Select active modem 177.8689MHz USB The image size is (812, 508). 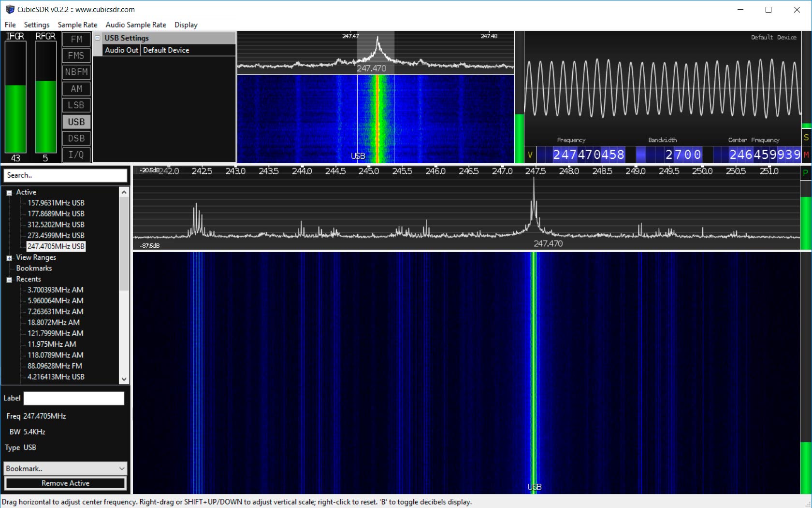click(56, 213)
